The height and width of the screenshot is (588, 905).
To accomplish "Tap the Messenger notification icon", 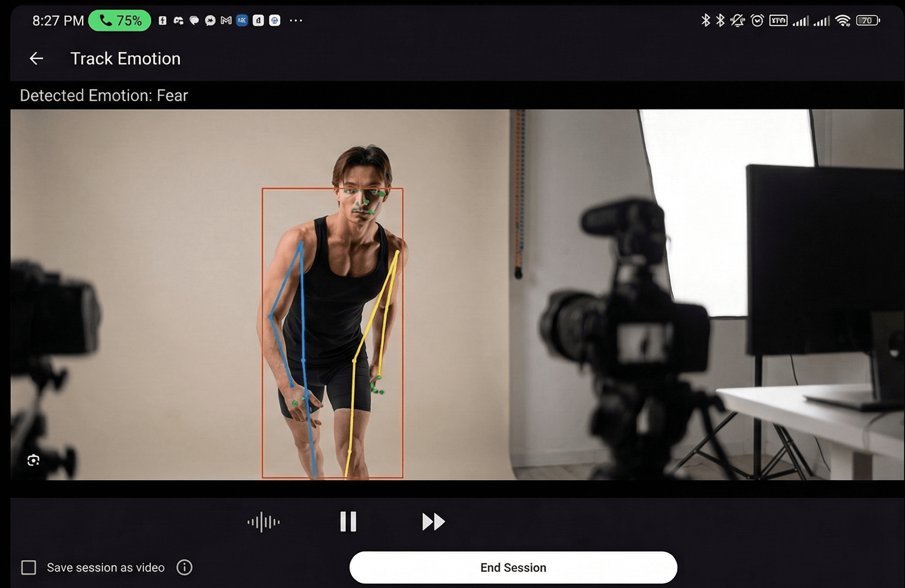I will 210,20.
